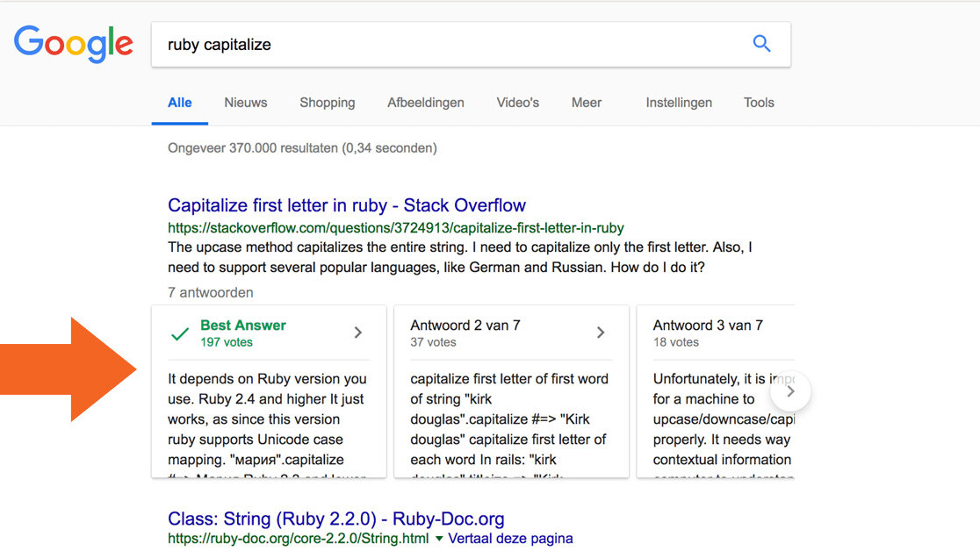The width and height of the screenshot is (980, 551).
Task: Open the Ruby-Doc URL dropdown triangle
Action: click(439, 539)
